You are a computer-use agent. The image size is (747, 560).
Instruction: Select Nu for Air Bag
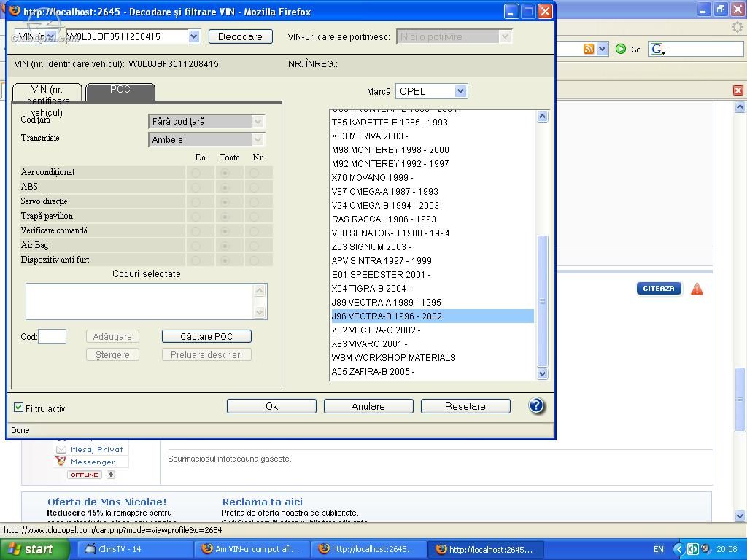(255, 246)
